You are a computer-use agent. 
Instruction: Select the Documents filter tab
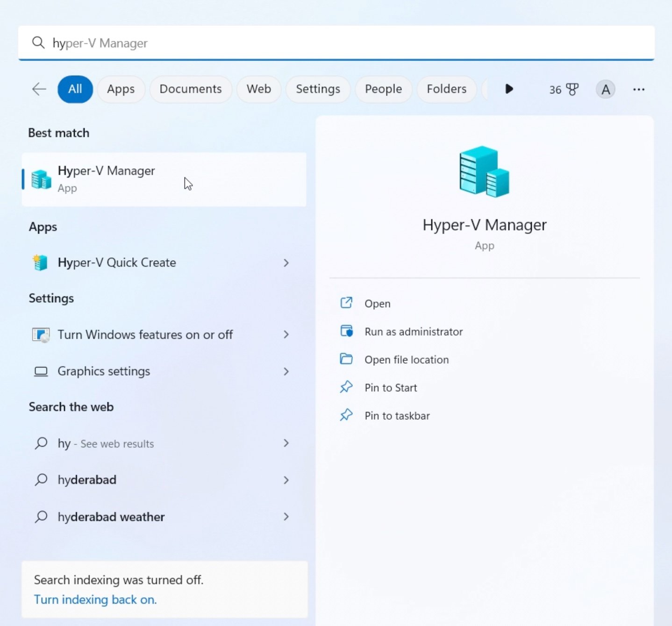tap(190, 89)
